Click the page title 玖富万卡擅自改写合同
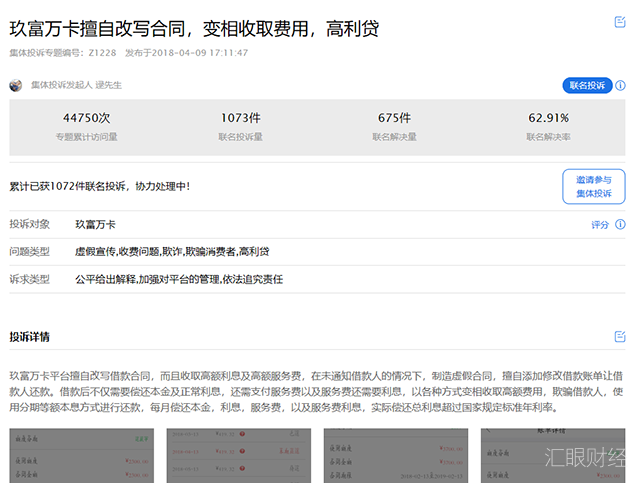The image size is (643, 483). pos(194,29)
